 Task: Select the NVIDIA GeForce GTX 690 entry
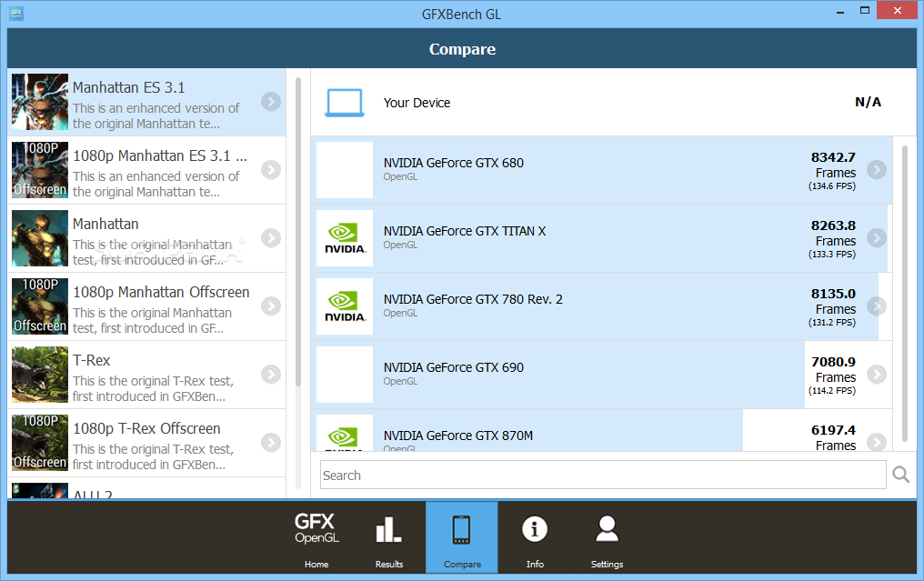(602, 375)
